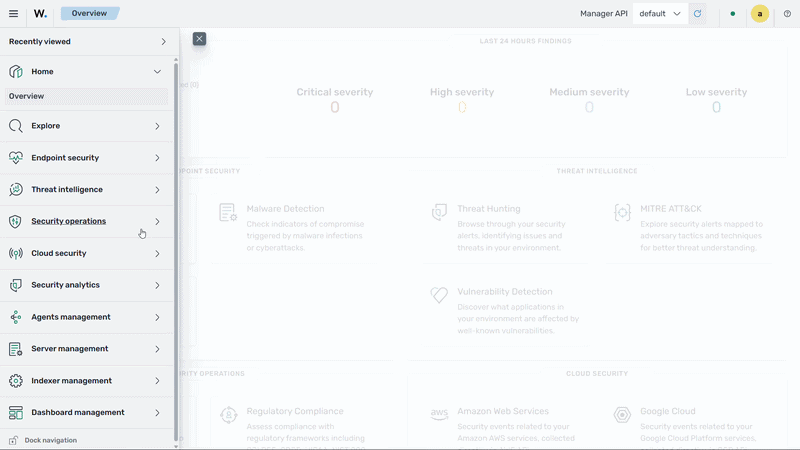Open the Server management menu label
This screenshot has height=450, width=800.
(69, 348)
